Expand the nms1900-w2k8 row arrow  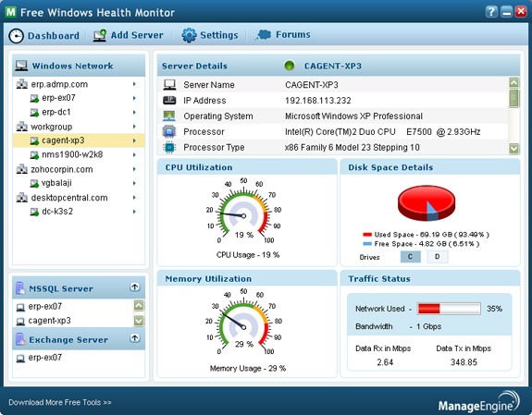tap(134, 155)
